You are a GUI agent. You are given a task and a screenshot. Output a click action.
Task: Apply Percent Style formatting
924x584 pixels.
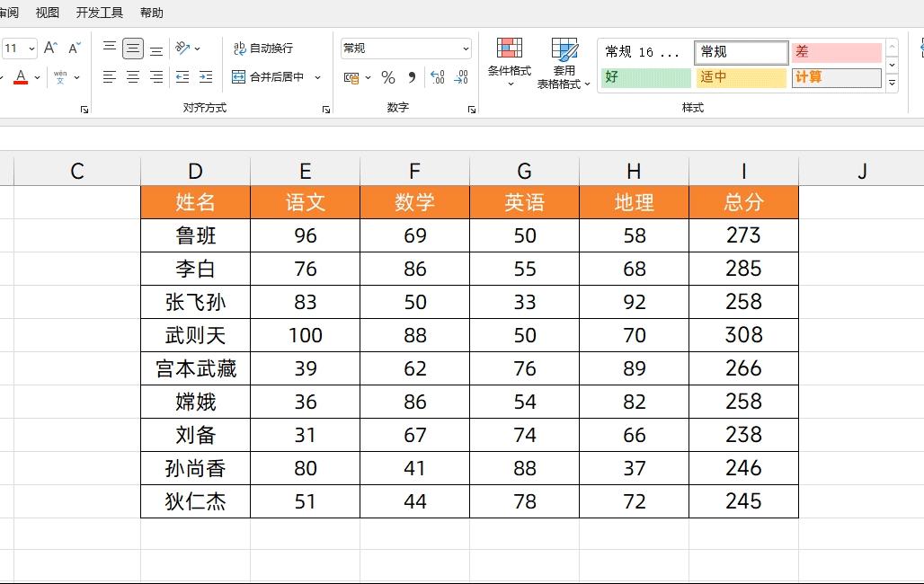click(388, 77)
